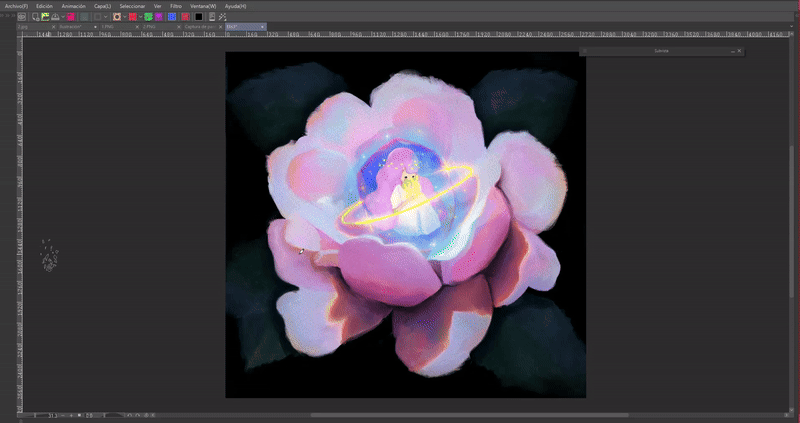Open the Ventana(W) menu
Viewport: 800px width, 423px height.
[203, 6]
